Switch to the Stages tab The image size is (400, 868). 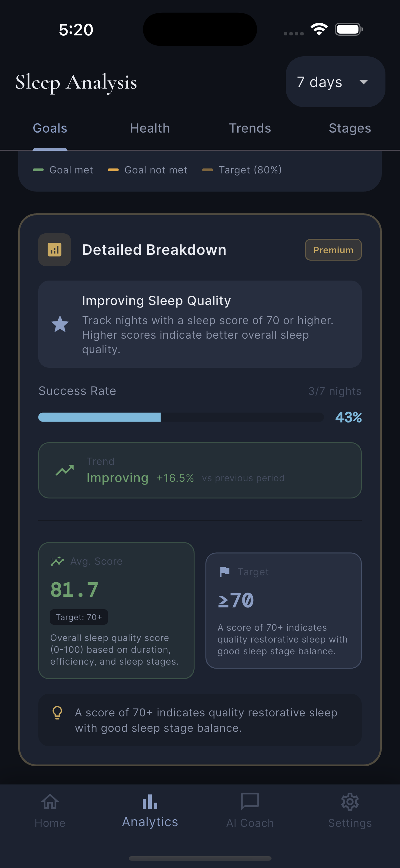tap(350, 128)
